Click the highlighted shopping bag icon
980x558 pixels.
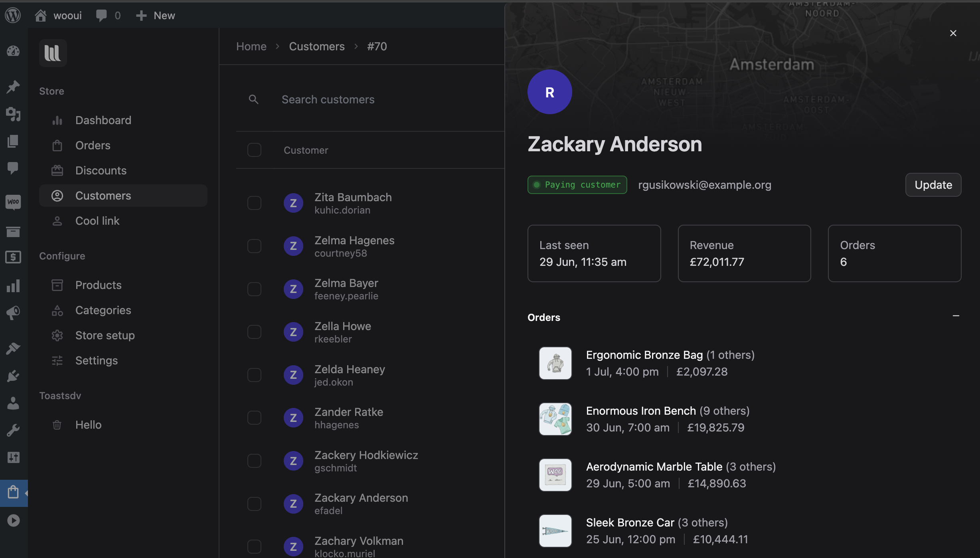click(13, 493)
